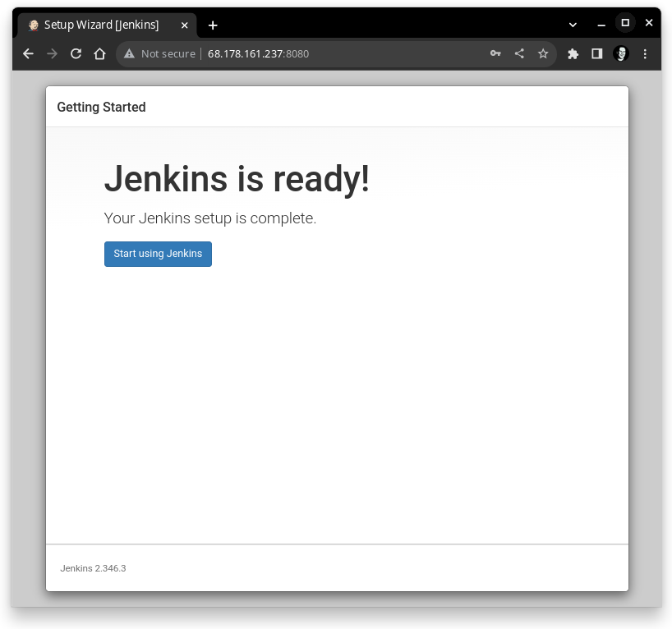This screenshot has width=672, height=629.
Task: Click the Jenkins 2.346.3 version text
Action: pyautogui.click(x=93, y=568)
